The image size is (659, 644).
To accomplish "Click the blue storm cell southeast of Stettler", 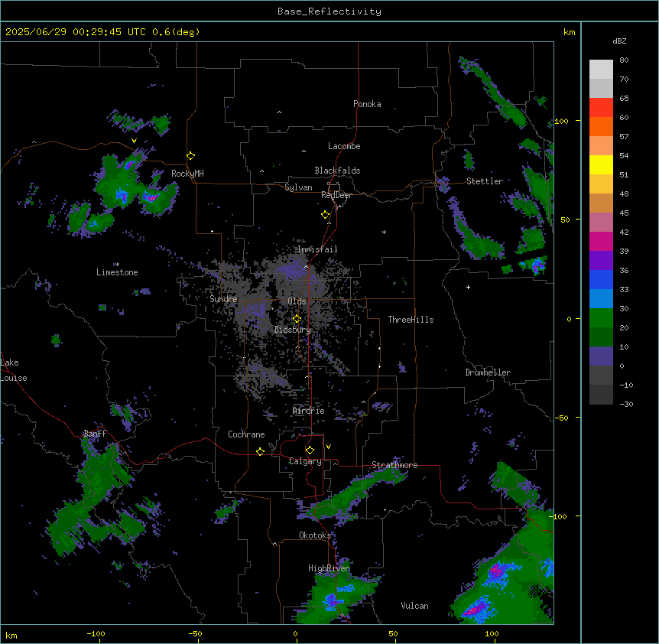I will (537, 265).
